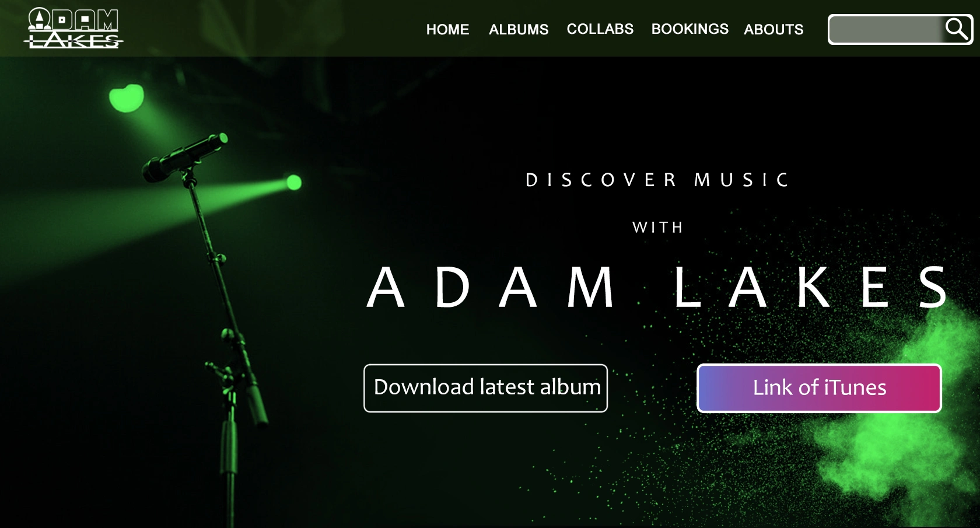Click the microphone head in image
Screen dimensions: 980x528
click(x=184, y=156)
